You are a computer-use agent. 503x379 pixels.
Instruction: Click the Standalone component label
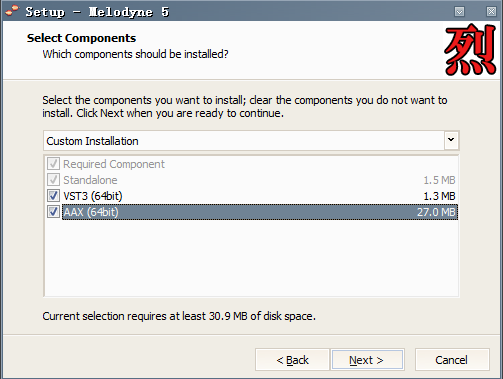click(x=90, y=180)
